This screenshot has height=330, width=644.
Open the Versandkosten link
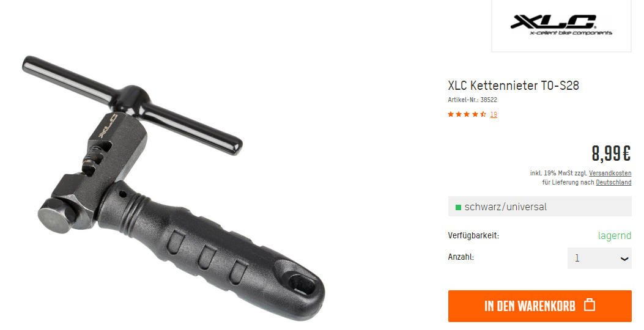pyautogui.click(x=610, y=173)
